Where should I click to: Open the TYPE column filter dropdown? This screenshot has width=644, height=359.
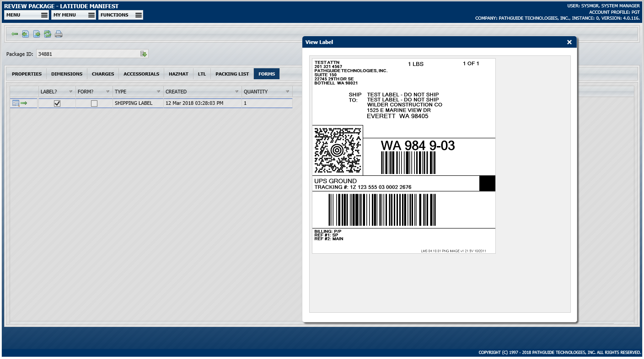pos(158,91)
